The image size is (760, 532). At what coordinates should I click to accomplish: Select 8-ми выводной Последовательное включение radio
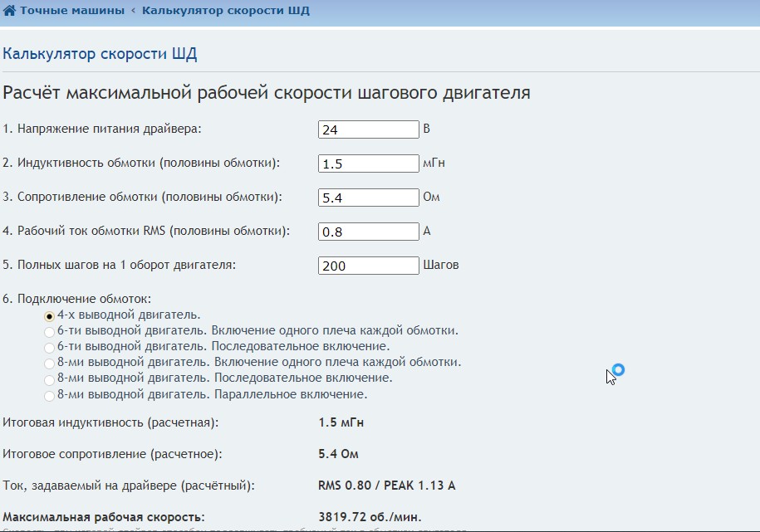click(50, 378)
